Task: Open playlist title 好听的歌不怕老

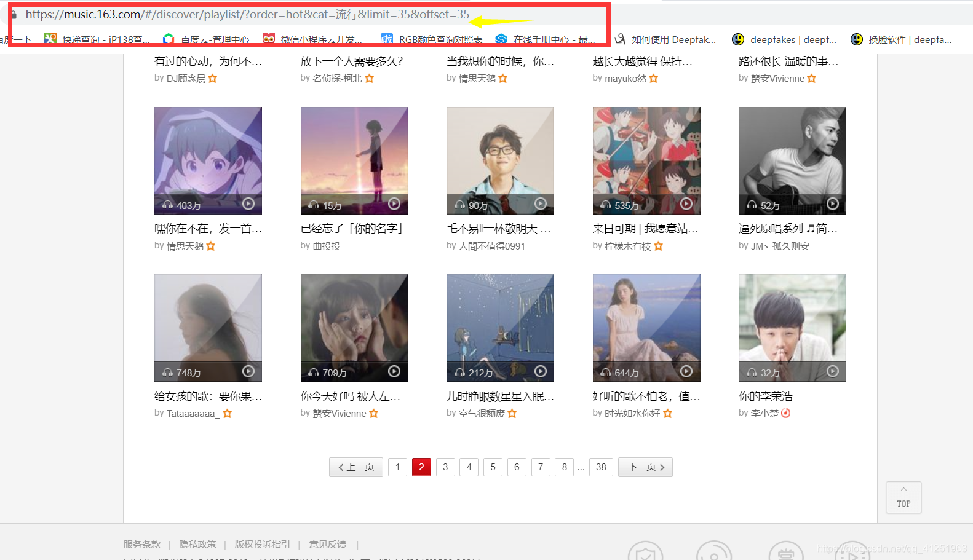Action: pyautogui.click(x=646, y=396)
